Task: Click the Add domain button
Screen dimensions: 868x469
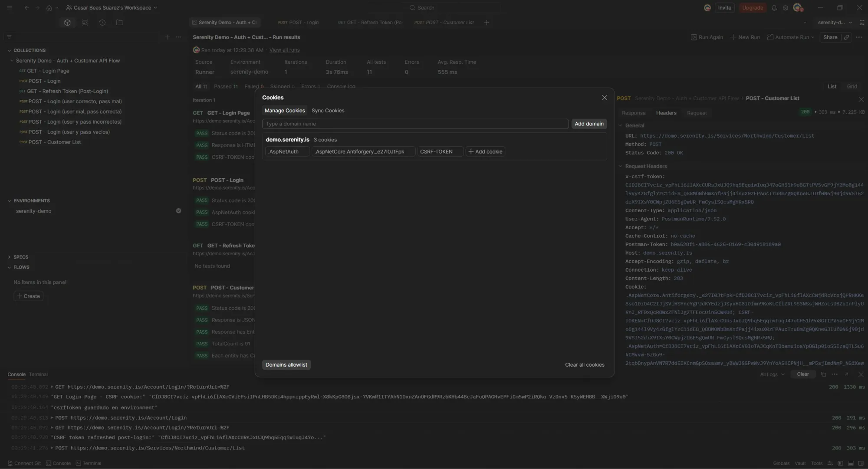Action: 589,124
